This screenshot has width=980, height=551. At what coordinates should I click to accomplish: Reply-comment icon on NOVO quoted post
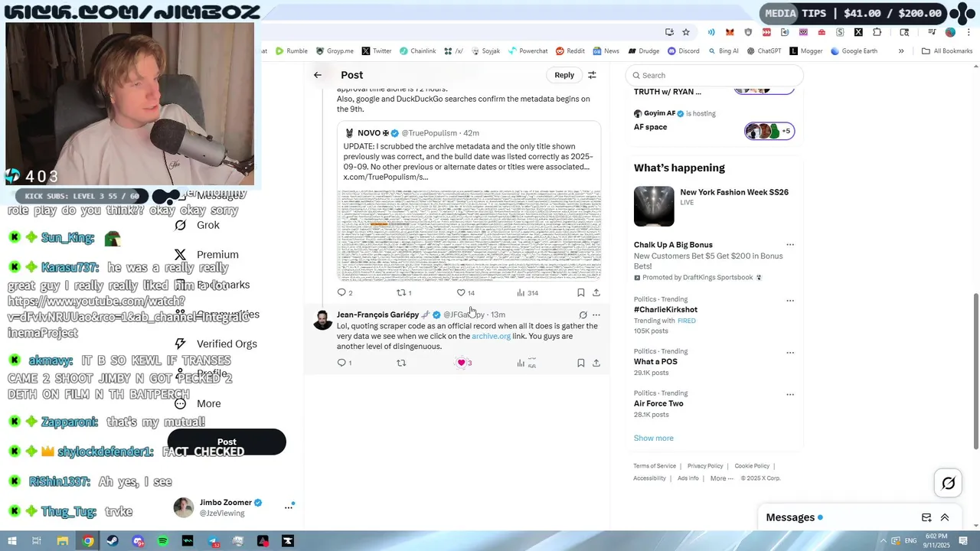click(341, 292)
